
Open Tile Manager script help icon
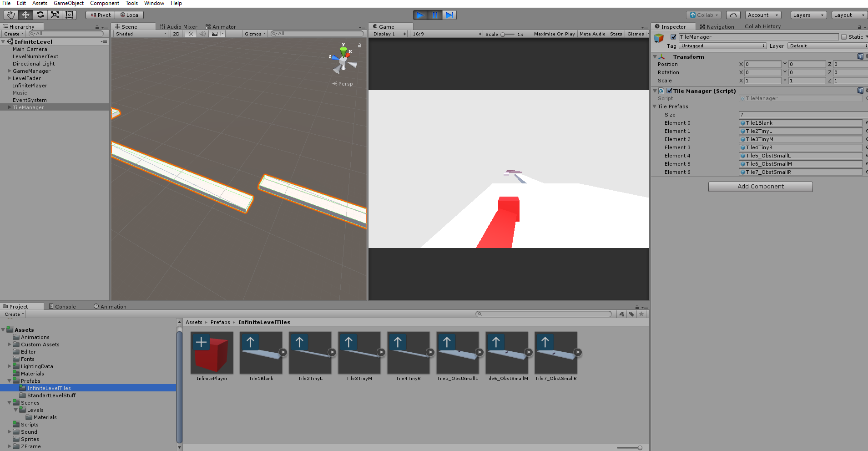point(860,91)
